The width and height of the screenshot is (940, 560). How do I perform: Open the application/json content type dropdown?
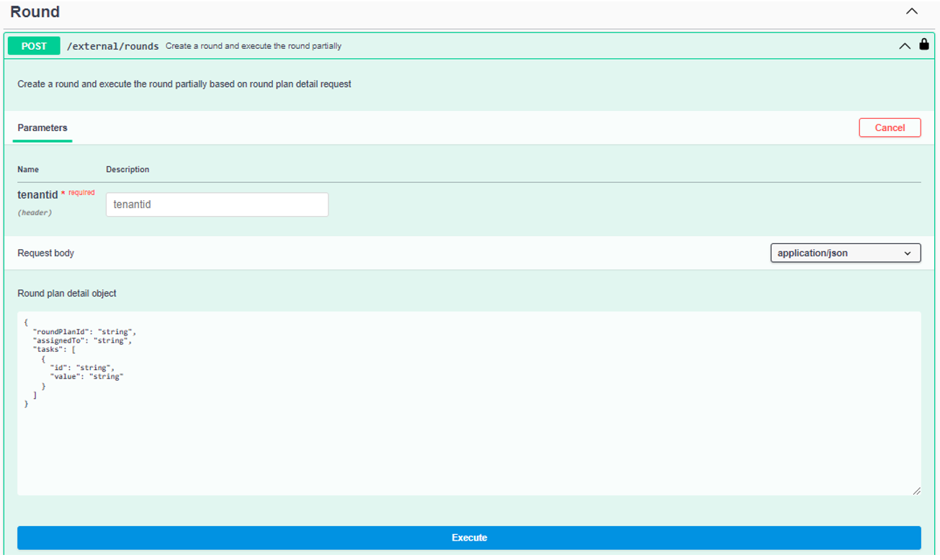pos(845,253)
